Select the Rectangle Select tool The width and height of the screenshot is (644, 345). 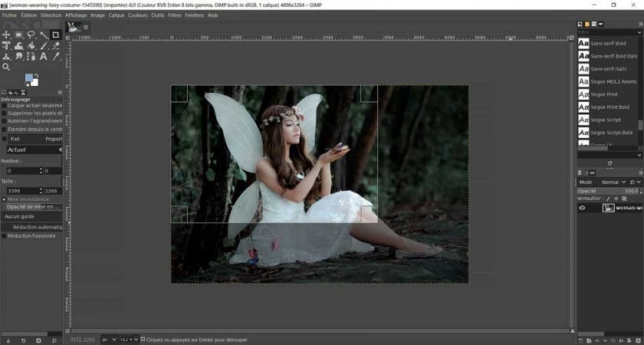[x=18, y=34]
